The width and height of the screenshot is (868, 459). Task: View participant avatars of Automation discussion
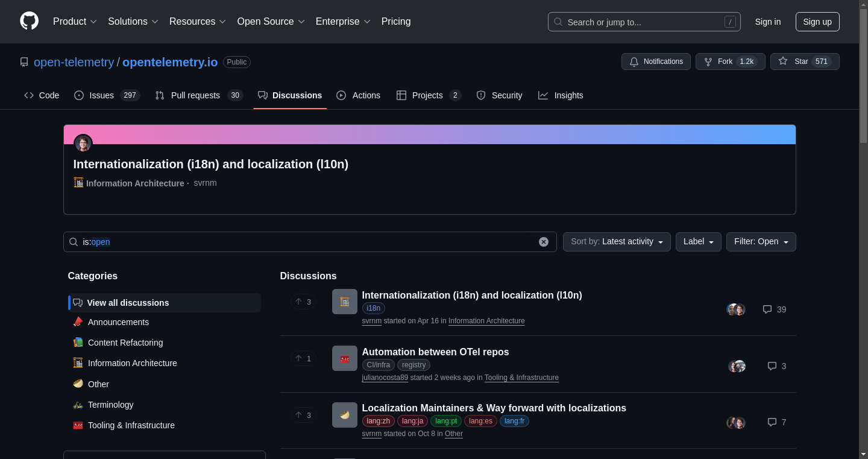pos(737,366)
